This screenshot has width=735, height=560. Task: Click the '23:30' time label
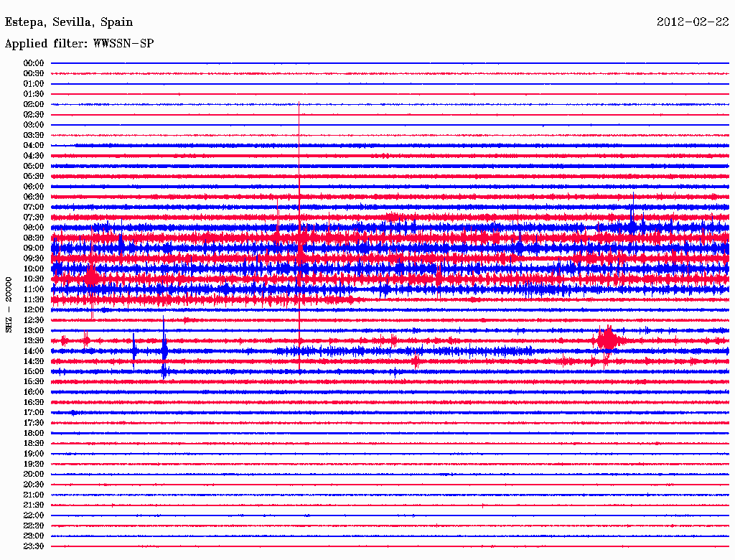pyautogui.click(x=33, y=546)
